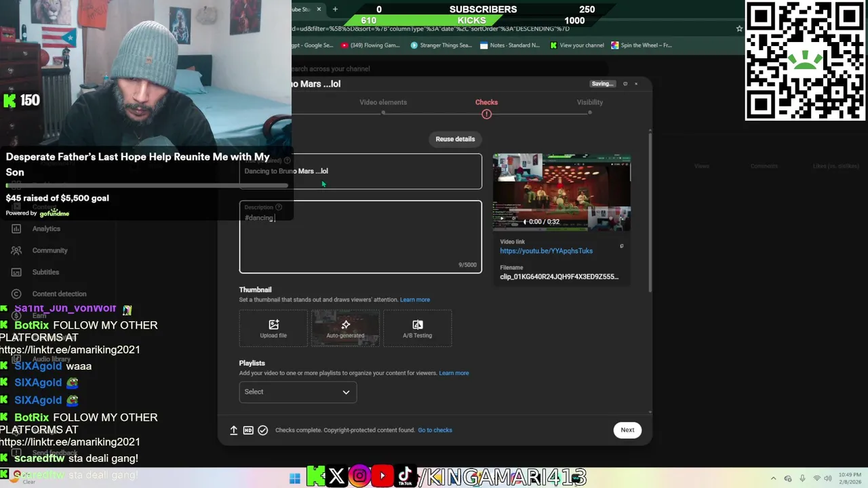Screen dimensions: 868x488
Task: Click the help icon beside the Description label
Action: pos(279,207)
